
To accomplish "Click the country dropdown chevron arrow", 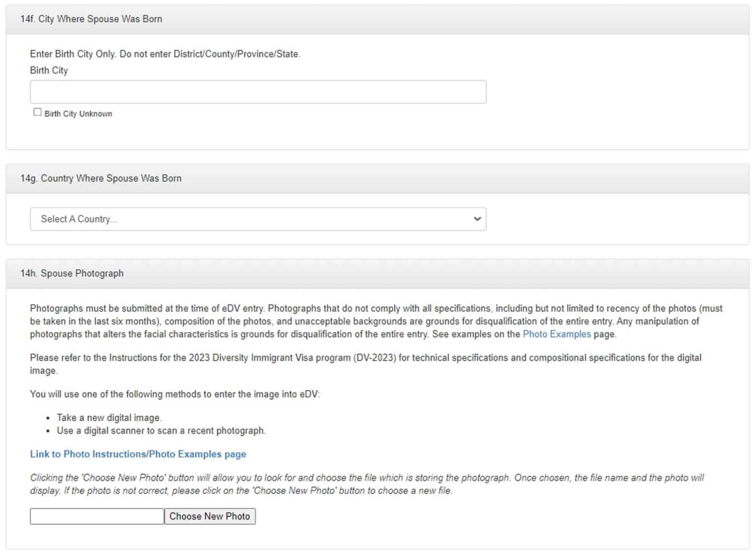I will (x=476, y=219).
